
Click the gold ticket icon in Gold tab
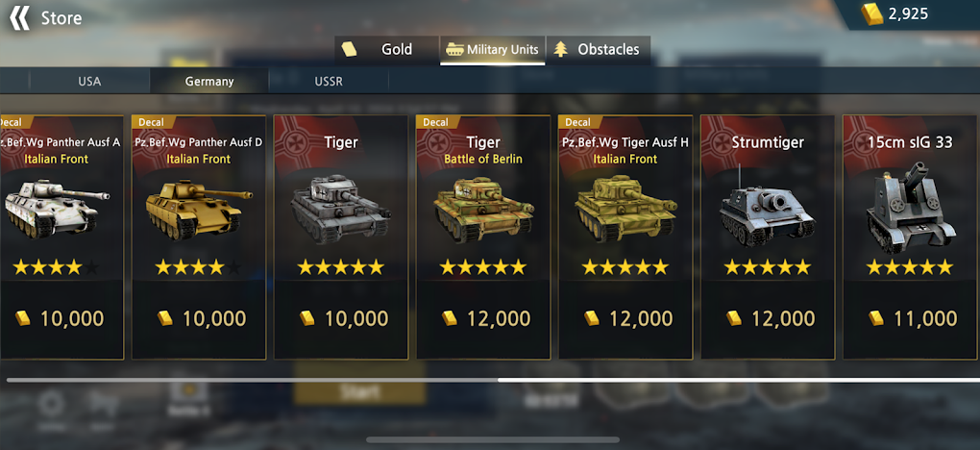pos(350,49)
